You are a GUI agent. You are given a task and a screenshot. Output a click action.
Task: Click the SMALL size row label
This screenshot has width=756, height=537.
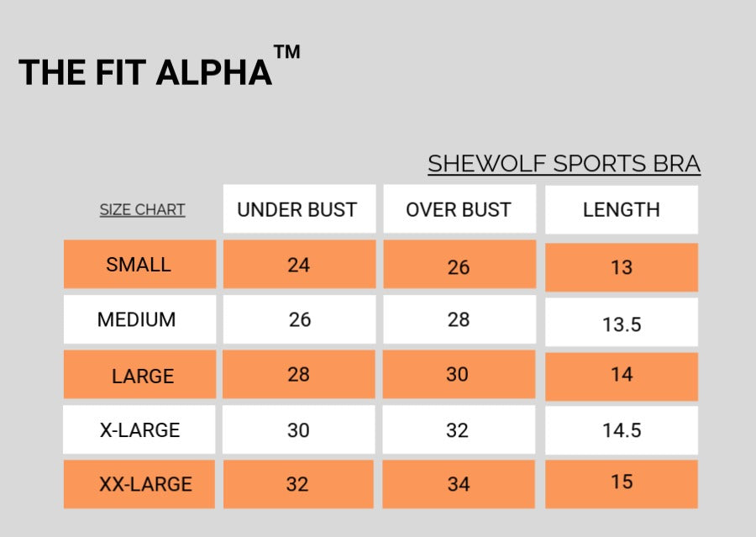tap(139, 265)
